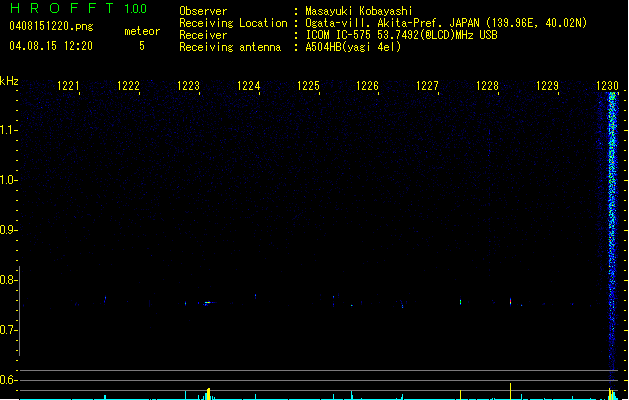The width and height of the screenshot is (629, 400).
Task: Click frequency axis label 1.0
Action: (x=7, y=180)
